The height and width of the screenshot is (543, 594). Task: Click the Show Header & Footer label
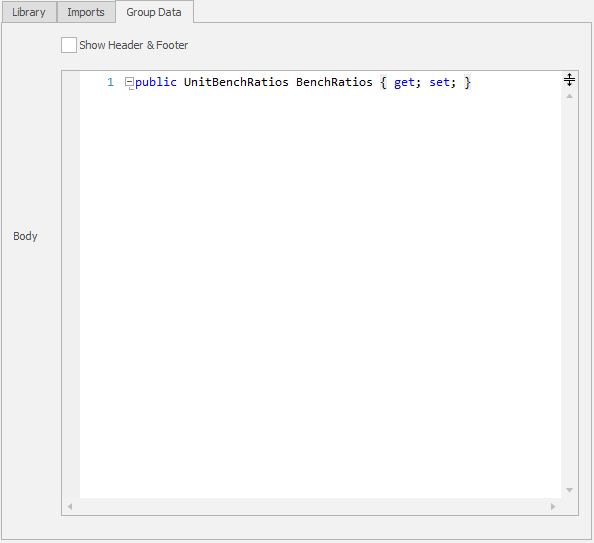[133, 45]
